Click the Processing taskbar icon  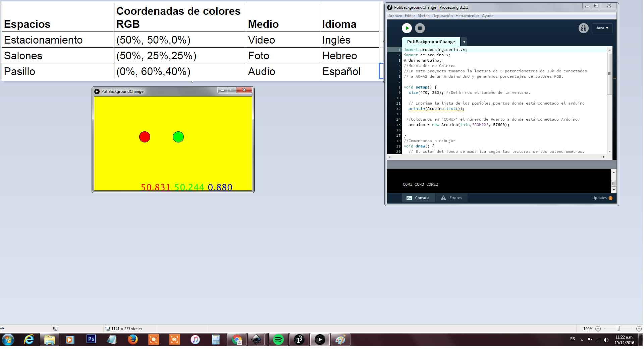(299, 340)
